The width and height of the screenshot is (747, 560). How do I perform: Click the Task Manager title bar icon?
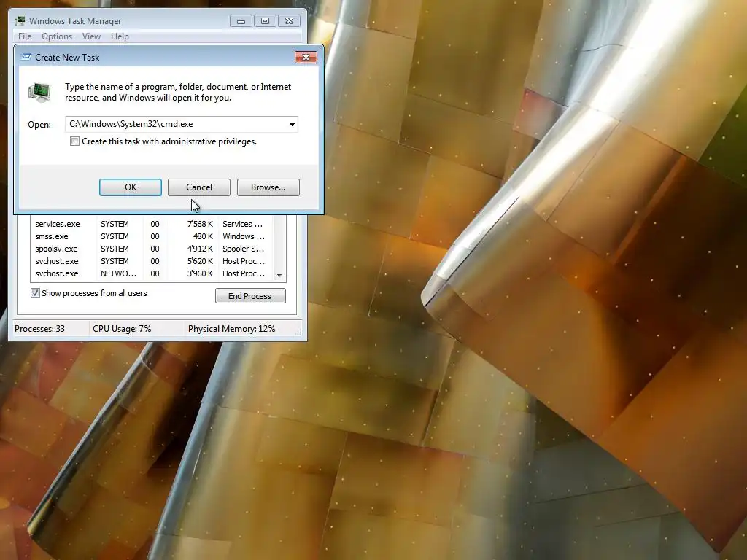pyautogui.click(x=20, y=21)
